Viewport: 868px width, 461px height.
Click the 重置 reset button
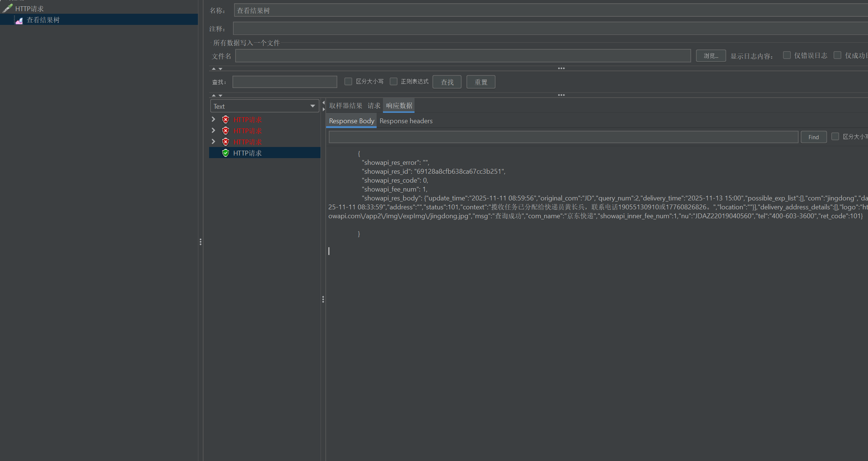[481, 82]
